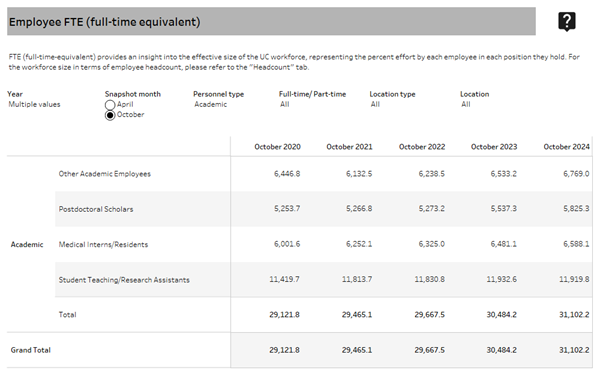Click Medical Interns/Residents value 6,588.1
Image resolution: width=600 pixels, height=372 pixels.
point(576,244)
